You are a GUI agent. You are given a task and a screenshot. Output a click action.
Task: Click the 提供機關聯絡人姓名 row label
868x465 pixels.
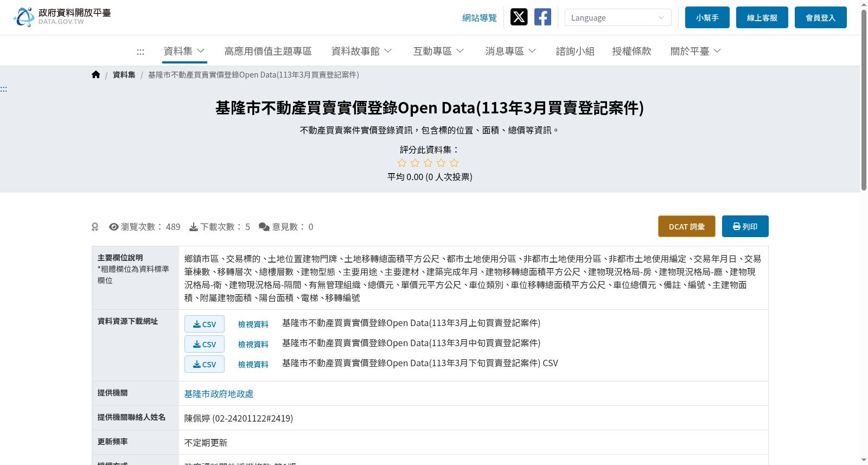point(132,417)
